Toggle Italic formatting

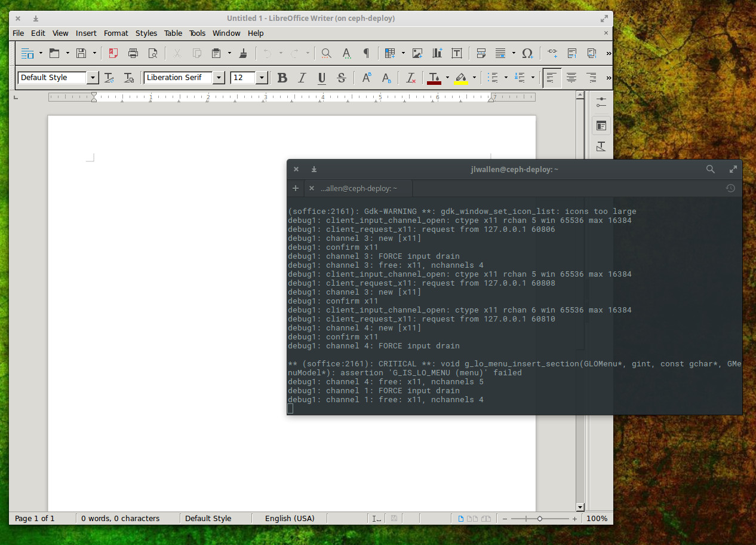[302, 78]
